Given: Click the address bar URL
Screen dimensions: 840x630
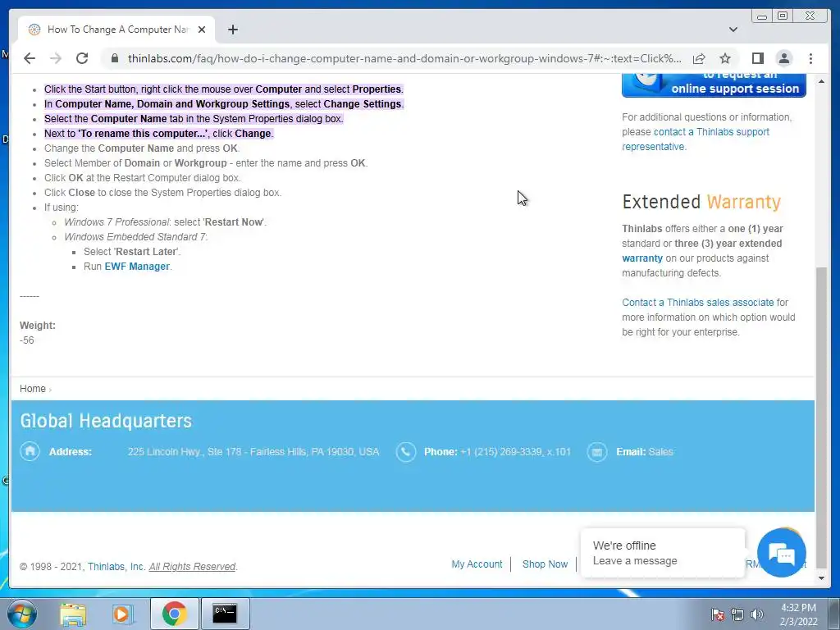Looking at the screenshot, I should coord(404,58).
